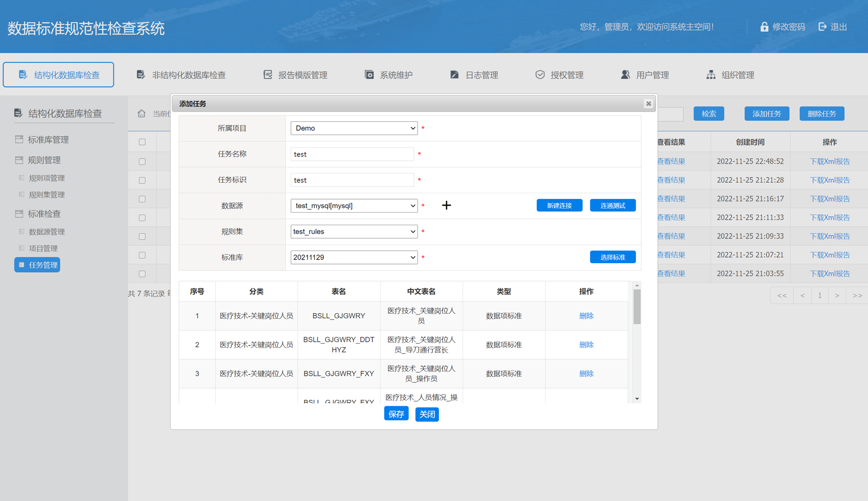The image size is (868, 501).
Task: Click the plus icon beside 数据源
Action: pos(446,205)
